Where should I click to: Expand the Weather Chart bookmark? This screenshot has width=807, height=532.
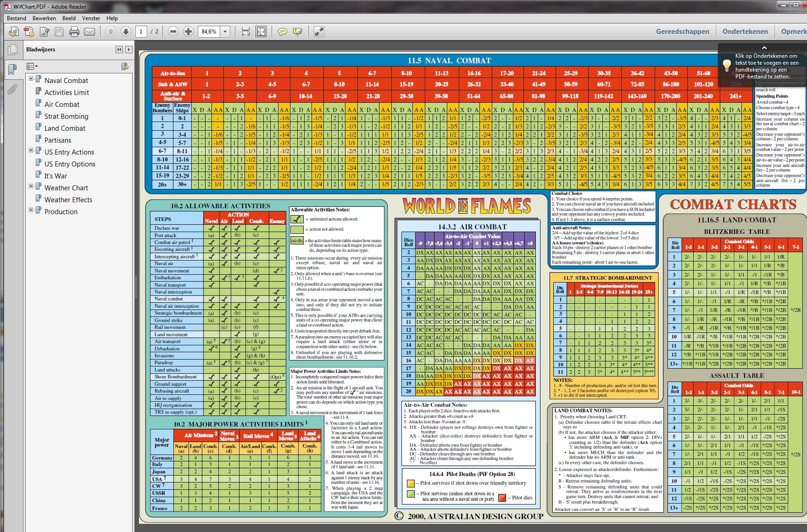31,186
